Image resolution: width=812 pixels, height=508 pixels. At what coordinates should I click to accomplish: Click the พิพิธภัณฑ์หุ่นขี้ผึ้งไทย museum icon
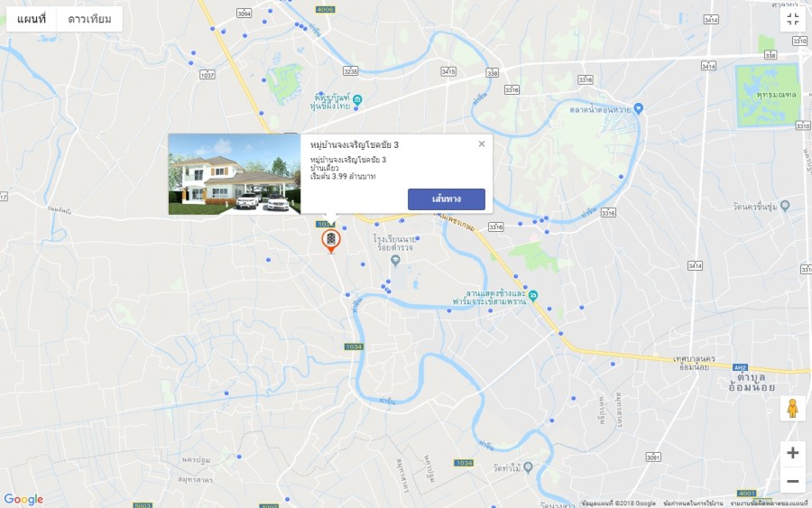coord(357,99)
